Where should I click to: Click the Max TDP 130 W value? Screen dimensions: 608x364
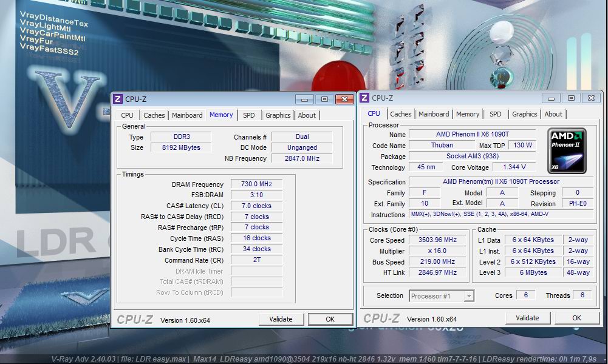pyautogui.click(x=522, y=145)
